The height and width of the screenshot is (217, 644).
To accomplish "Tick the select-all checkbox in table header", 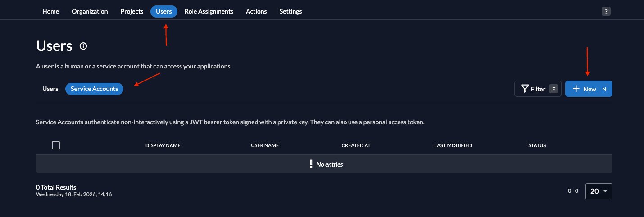I will click(56, 145).
